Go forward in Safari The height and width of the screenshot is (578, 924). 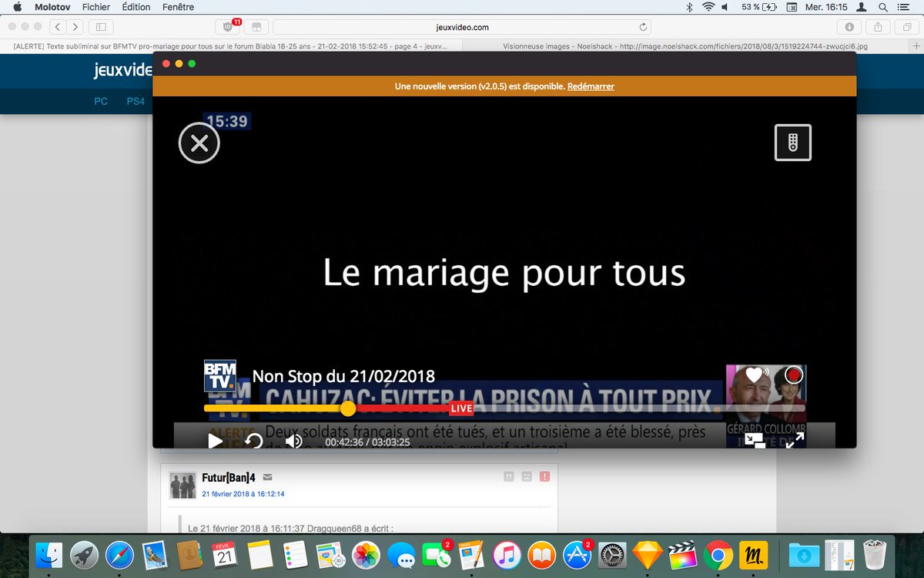pos(75,27)
